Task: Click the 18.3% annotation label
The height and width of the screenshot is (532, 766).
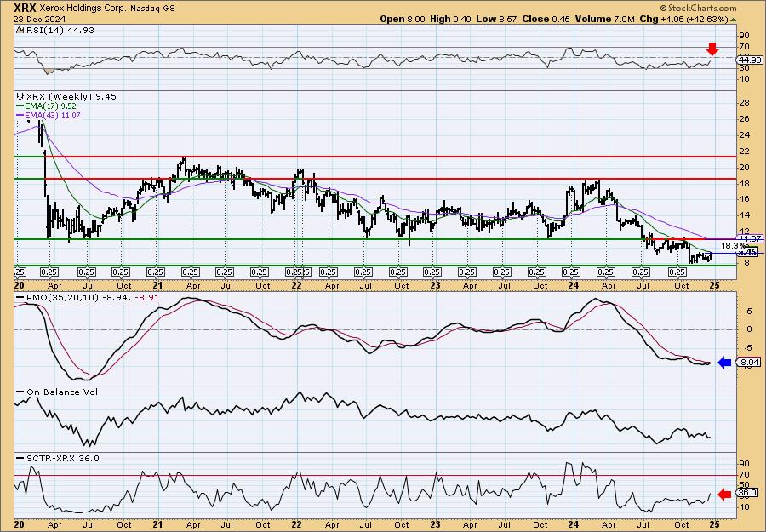Action: pos(734,245)
